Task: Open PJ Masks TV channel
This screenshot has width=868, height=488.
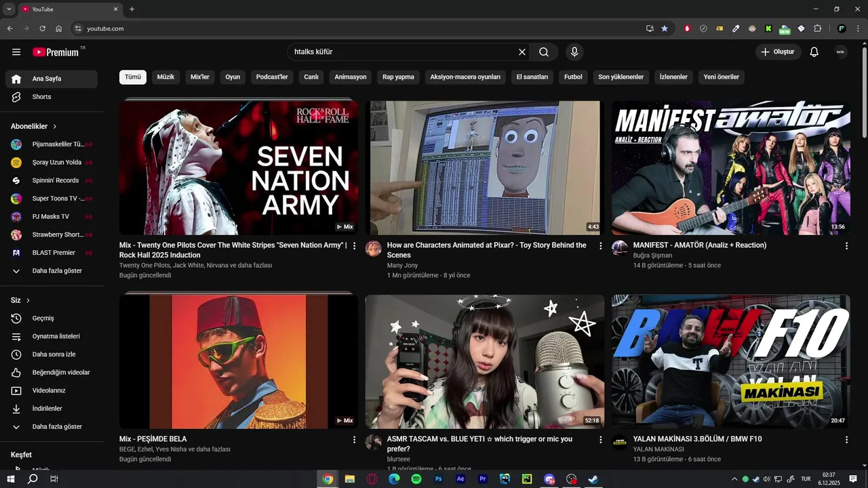Action: click(52, 217)
